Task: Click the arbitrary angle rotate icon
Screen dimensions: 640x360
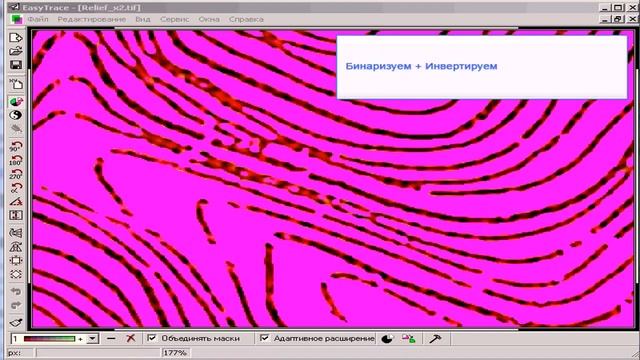Action: [x=16, y=188]
